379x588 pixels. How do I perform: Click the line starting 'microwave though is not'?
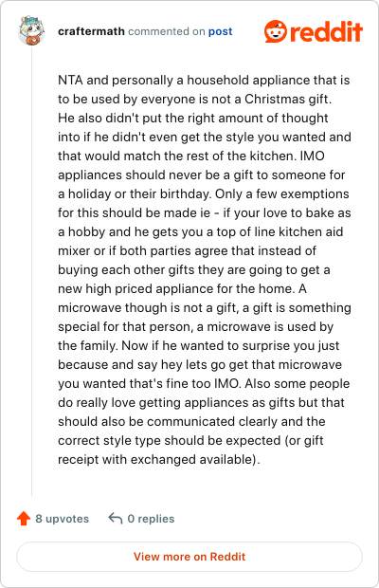coord(205,308)
